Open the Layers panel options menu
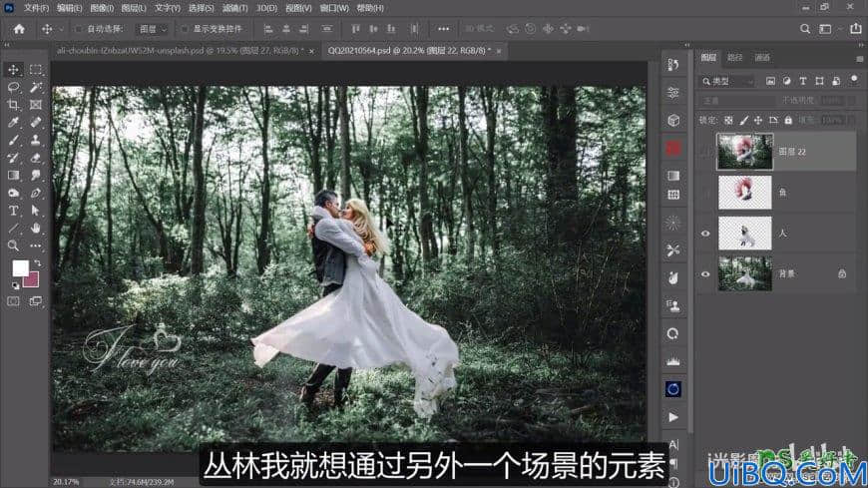 click(859, 59)
